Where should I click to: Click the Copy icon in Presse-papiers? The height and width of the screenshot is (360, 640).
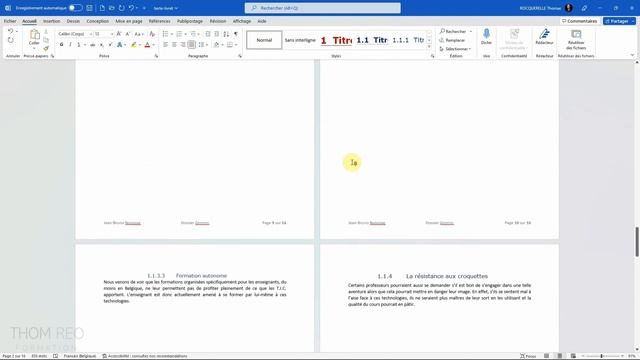pyautogui.click(x=46, y=40)
